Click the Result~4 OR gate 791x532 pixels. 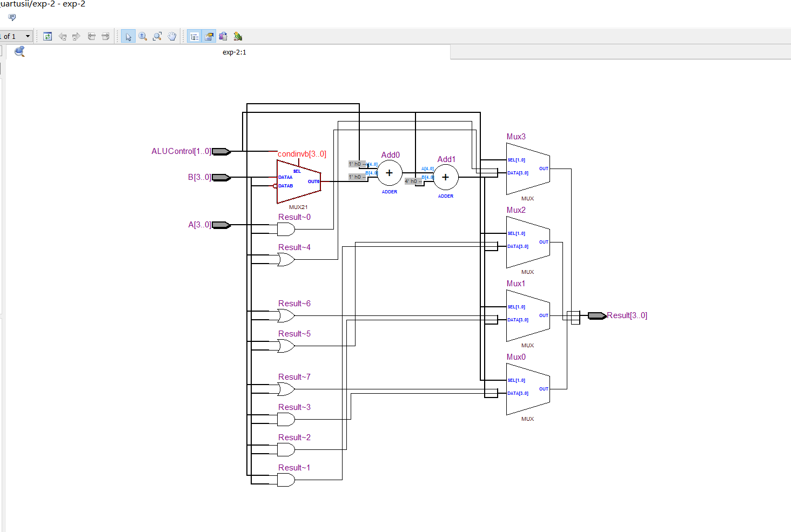(286, 260)
